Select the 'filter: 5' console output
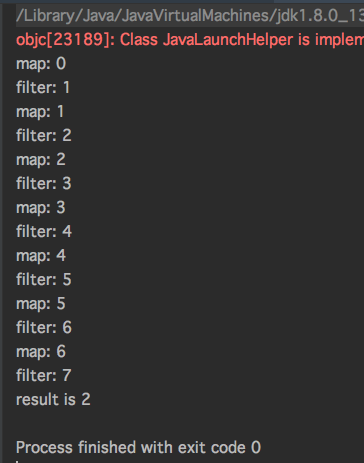This screenshot has width=364, height=463. 44,280
